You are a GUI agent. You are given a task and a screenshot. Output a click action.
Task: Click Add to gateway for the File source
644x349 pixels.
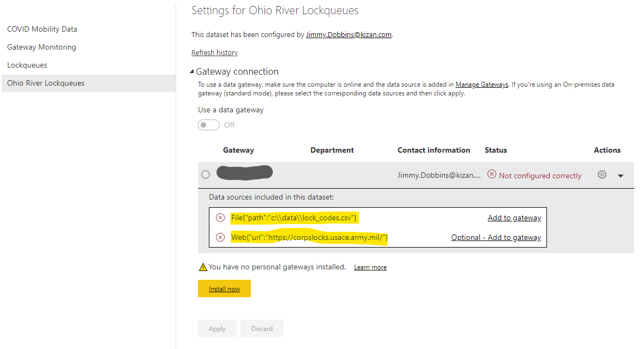pyautogui.click(x=514, y=218)
